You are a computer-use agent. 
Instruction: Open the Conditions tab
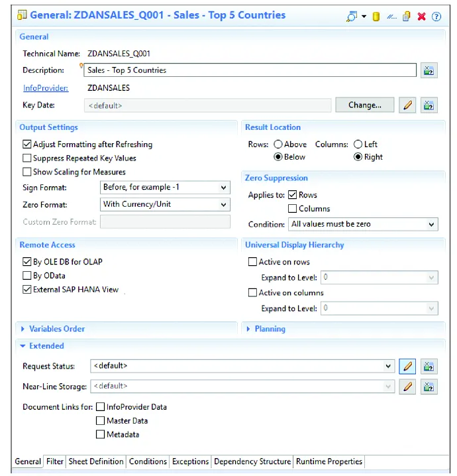[x=148, y=461]
